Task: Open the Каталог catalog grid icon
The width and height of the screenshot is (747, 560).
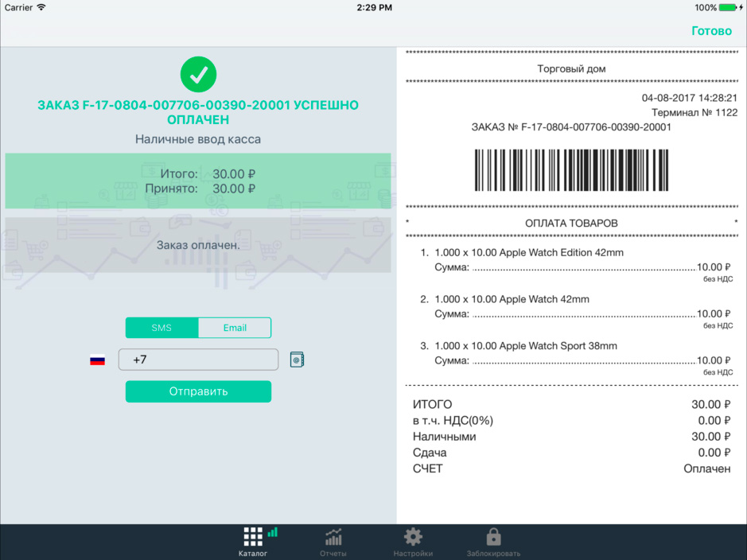Action: point(252,538)
